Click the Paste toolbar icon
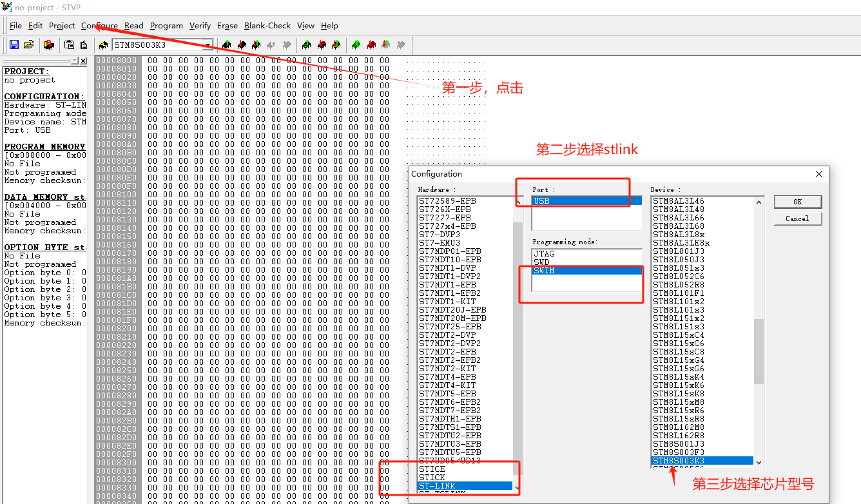 pyautogui.click(x=69, y=44)
